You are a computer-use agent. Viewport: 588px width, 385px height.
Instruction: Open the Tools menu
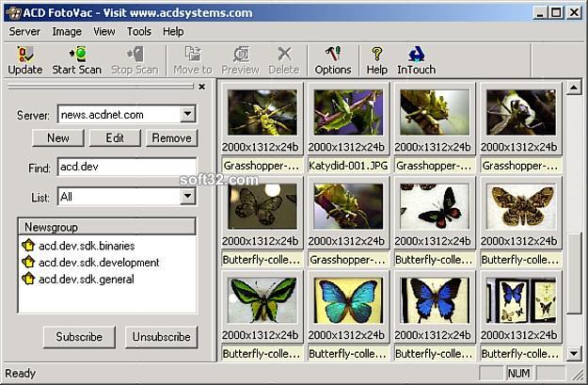138,31
